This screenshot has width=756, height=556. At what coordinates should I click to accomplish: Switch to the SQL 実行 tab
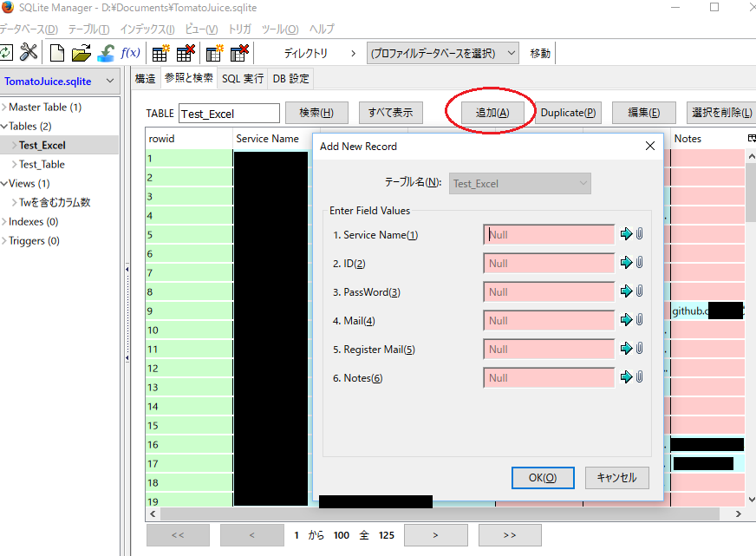point(243,78)
